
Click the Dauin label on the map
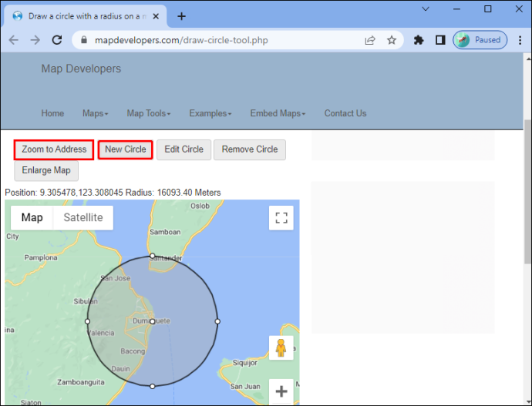(121, 369)
